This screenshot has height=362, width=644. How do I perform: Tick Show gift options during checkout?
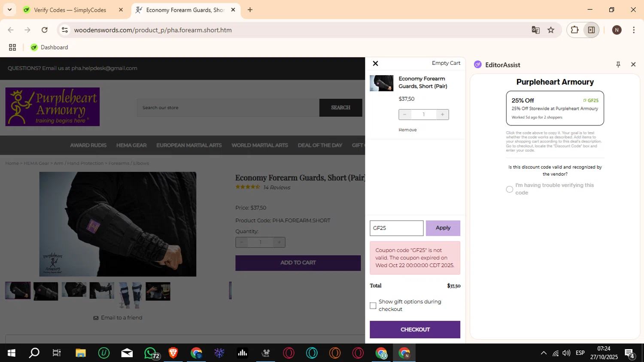[373, 306]
